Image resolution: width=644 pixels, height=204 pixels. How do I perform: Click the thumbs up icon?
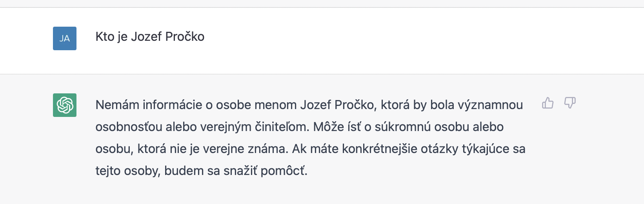point(548,103)
